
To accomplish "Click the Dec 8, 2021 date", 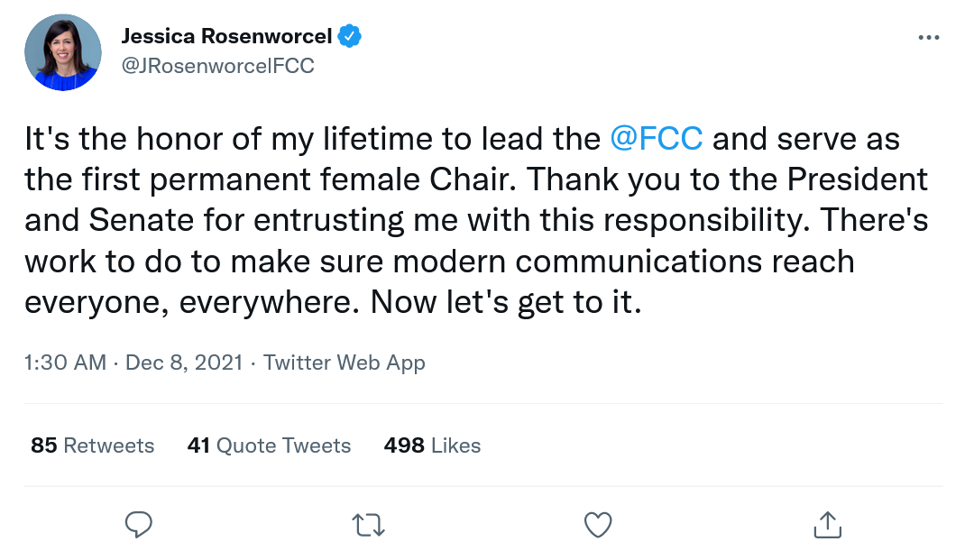I will pos(184,363).
